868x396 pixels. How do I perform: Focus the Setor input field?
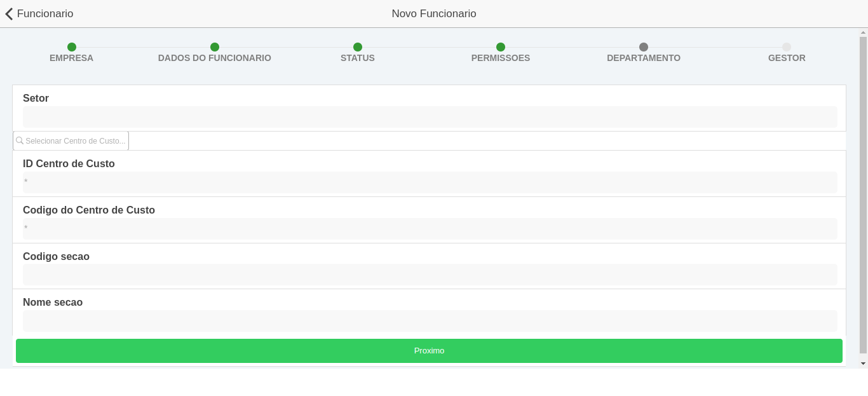(430, 117)
